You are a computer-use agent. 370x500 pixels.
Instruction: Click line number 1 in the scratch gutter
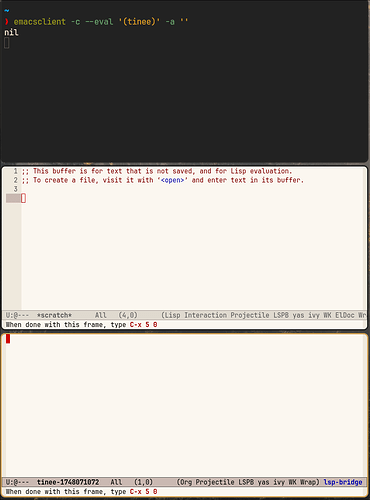[15, 171]
